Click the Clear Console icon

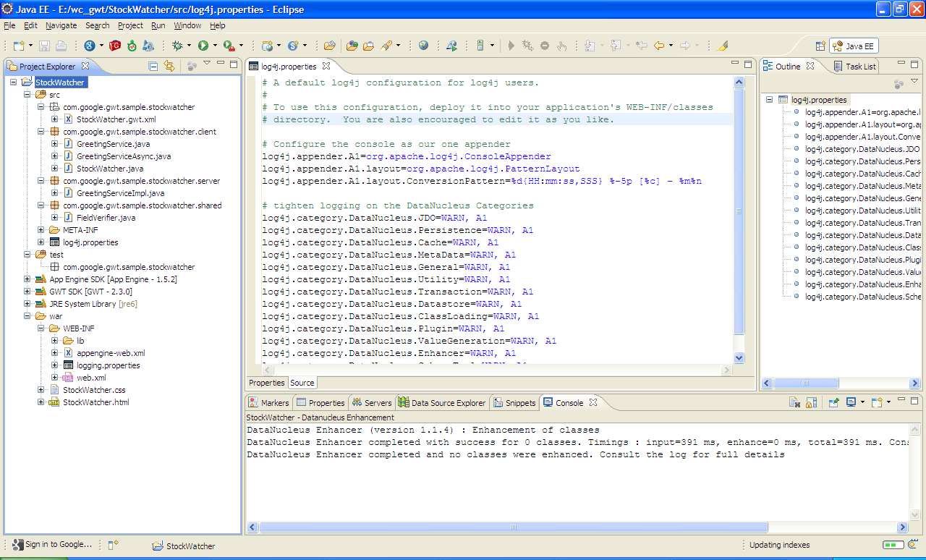[795, 402]
